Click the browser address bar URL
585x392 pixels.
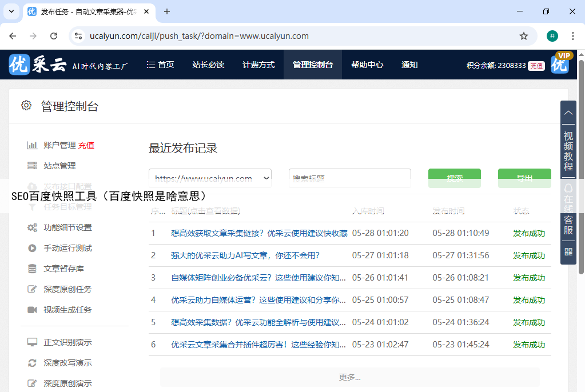coord(199,36)
